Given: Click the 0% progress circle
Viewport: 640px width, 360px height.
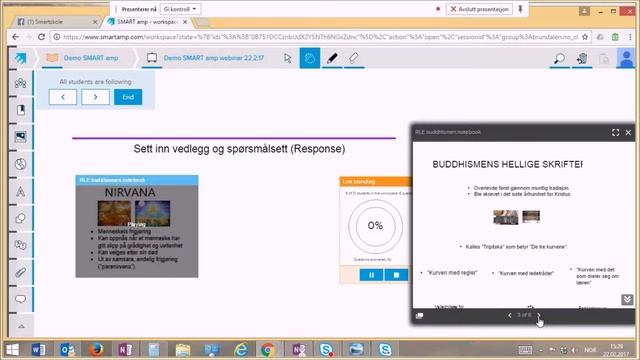Looking at the screenshot, I should click(375, 226).
